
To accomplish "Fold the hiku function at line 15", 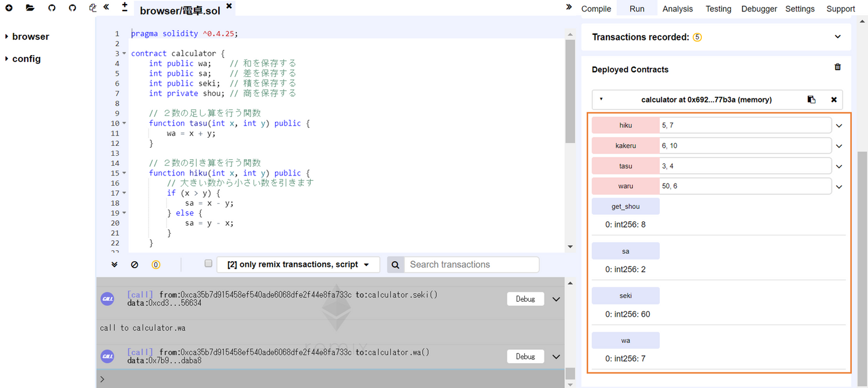I will click(124, 173).
